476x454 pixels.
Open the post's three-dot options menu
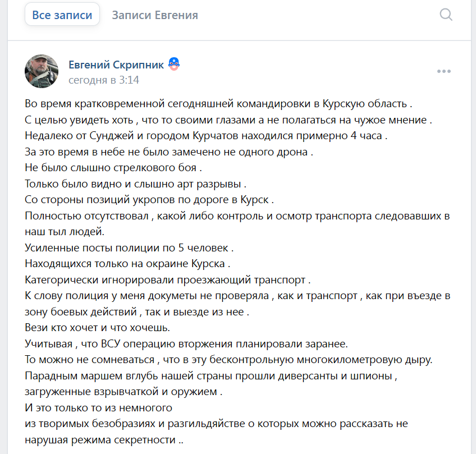tap(444, 71)
